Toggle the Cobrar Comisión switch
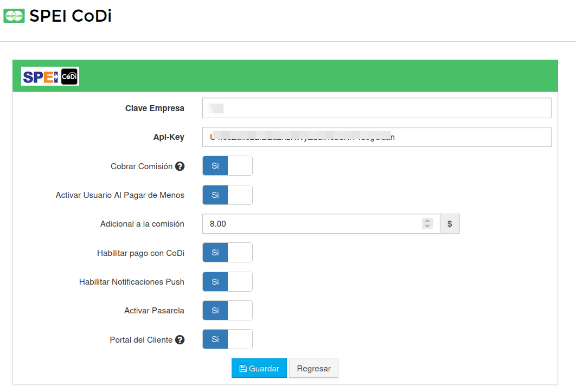This screenshot has height=392, width=576. tap(227, 166)
